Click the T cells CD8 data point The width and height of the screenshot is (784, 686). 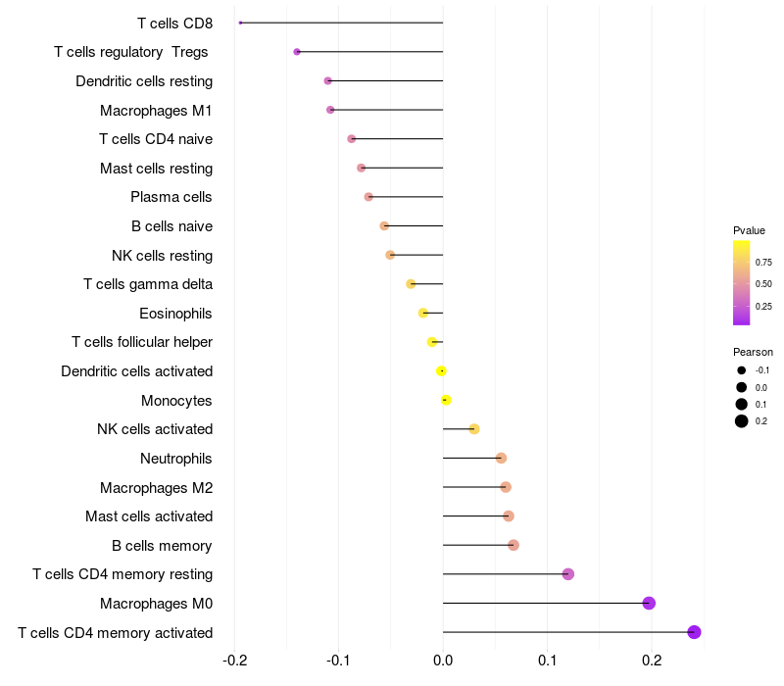pyautogui.click(x=240, y=23)
